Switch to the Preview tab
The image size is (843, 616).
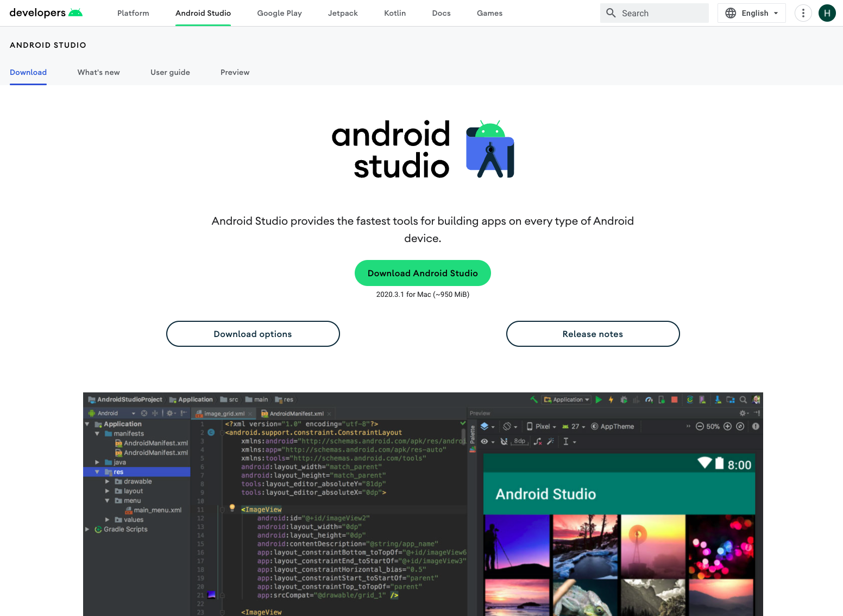click(x=235, y=72)
